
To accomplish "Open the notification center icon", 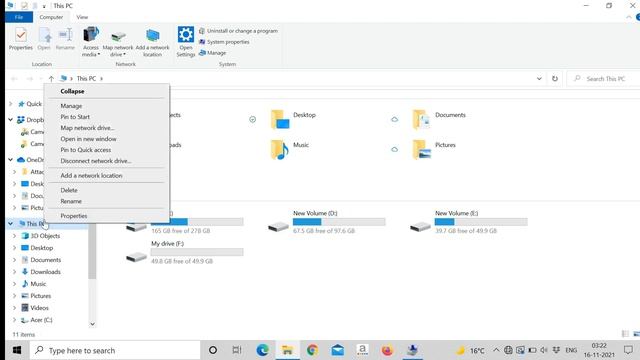I will coord(628,350).
